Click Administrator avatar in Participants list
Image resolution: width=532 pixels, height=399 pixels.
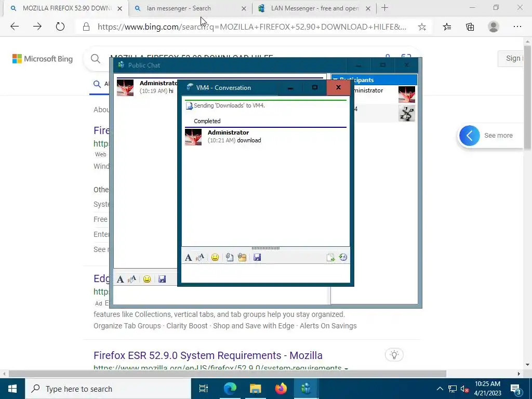tap(406, 95)
